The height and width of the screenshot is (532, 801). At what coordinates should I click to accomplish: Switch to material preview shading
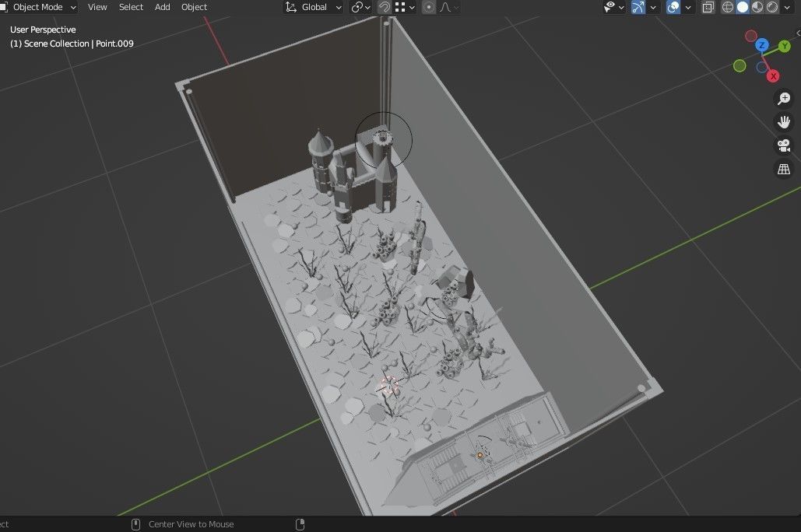pyautogui.click(x=757, y=7)
